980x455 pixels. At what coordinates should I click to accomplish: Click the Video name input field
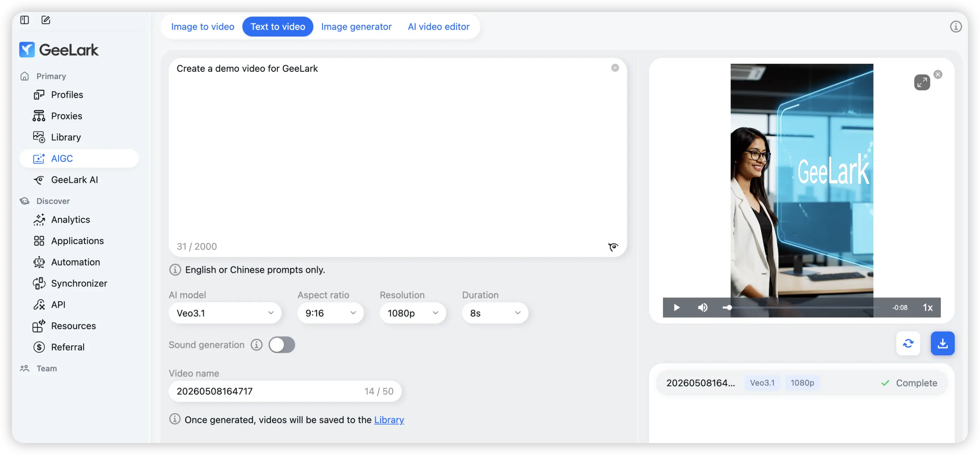[x=285, y=391]
